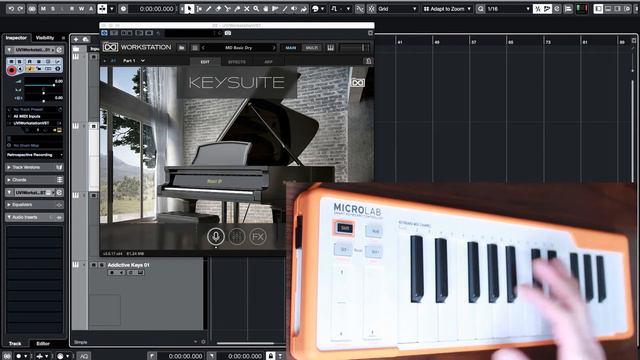Viewport: 640px width, 360px height.
Task: Open the Grid snap type dropdown
Action: click(x=397, y=9)
